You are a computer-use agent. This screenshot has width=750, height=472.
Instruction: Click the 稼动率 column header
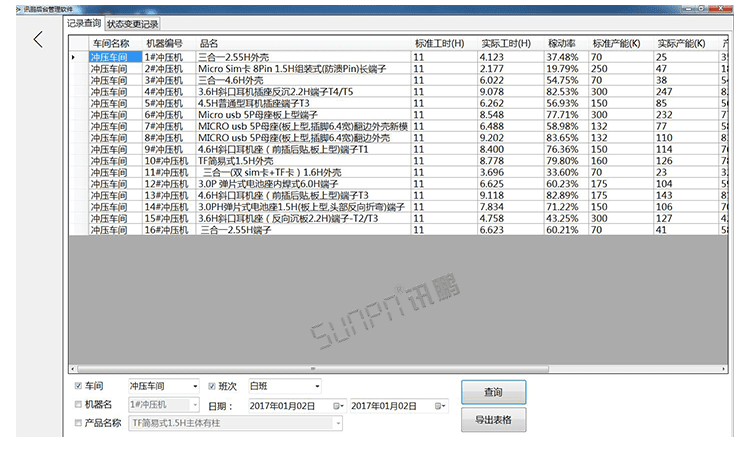click(x=561, y=44)
